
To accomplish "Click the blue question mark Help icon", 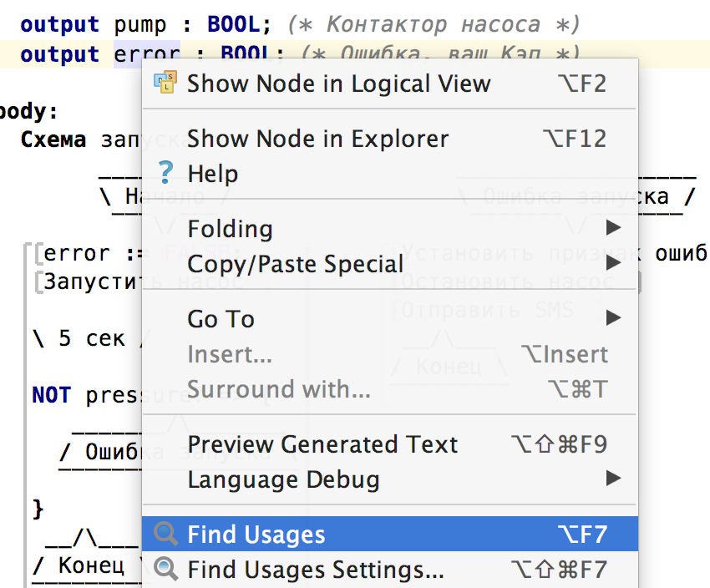I will pyautogui.click(x=166, y=173).
